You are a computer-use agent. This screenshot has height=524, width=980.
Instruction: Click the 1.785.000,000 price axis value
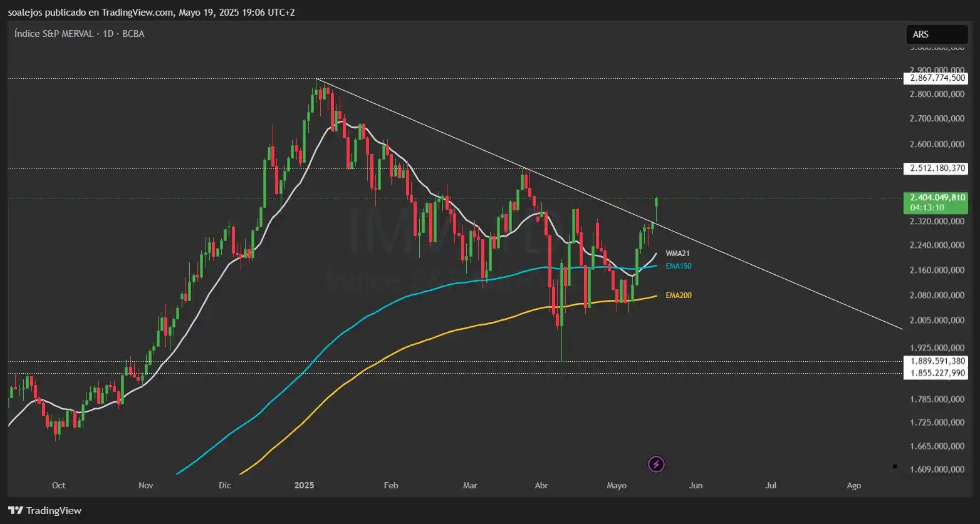pos(937,399)
